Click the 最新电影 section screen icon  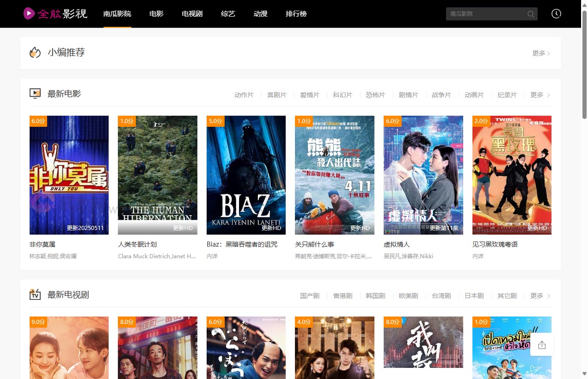pyautogui.click(x=35, y=94)
